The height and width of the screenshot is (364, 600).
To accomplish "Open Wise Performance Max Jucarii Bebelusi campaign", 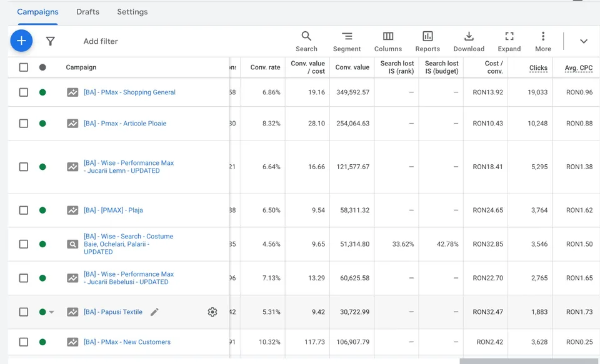I will tap(129, 278).
